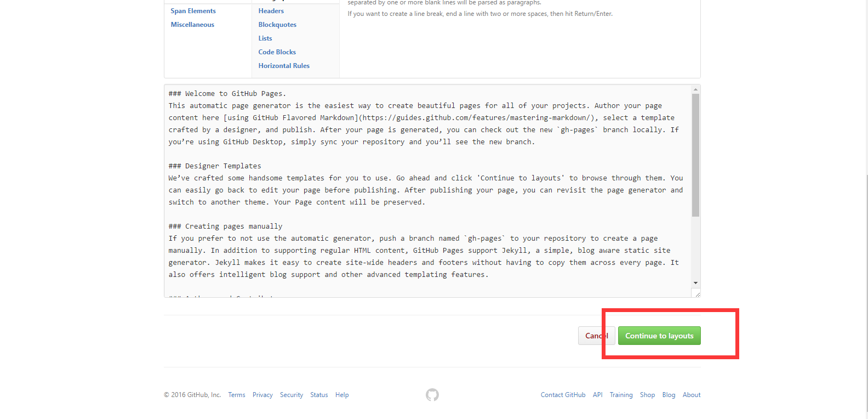The image size is (868, 419).
Task: Click the textarea resize handle corner
Action: [x=696, y=294]
